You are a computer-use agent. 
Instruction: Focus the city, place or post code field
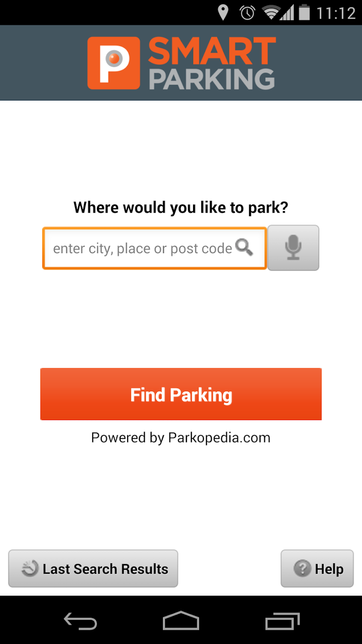(x=155, y=248)
